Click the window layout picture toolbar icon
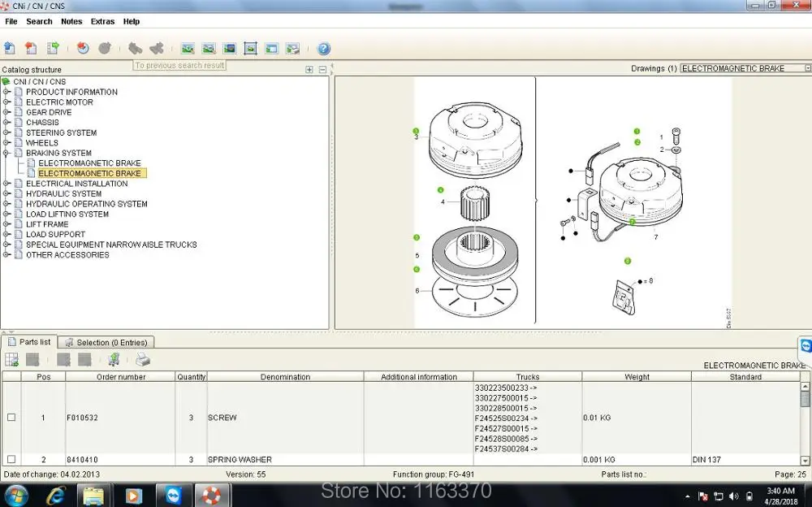This screenshot has height=507, width=812. 271,49
